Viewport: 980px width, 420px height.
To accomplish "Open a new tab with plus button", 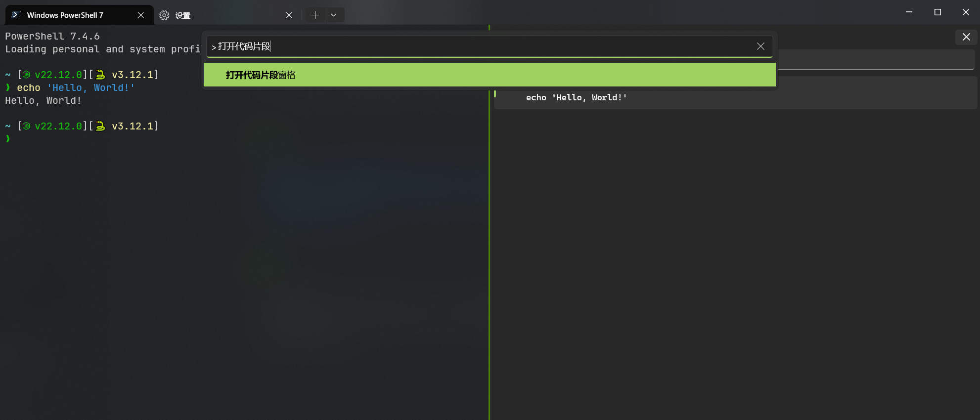I will [315, 15].
